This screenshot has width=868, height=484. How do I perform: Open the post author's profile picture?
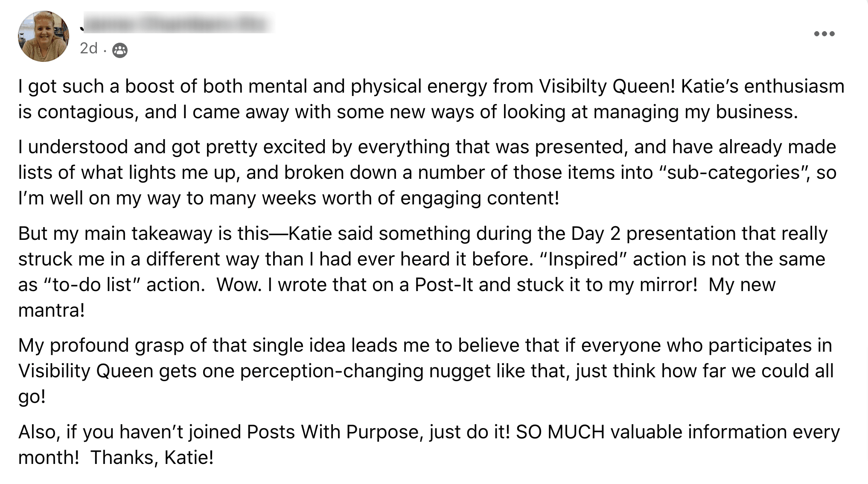(x=43, y=36)
